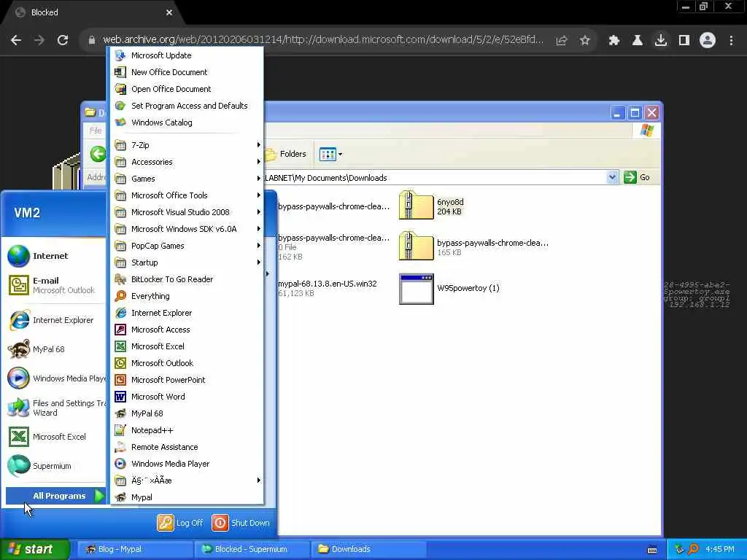Expand Microsoft Office Tools folder

click(x=187, y=195)
